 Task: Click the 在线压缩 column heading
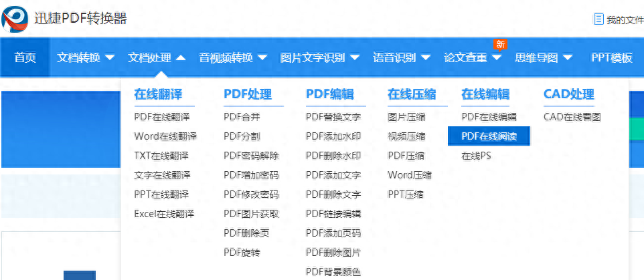[x=412, y=94]
